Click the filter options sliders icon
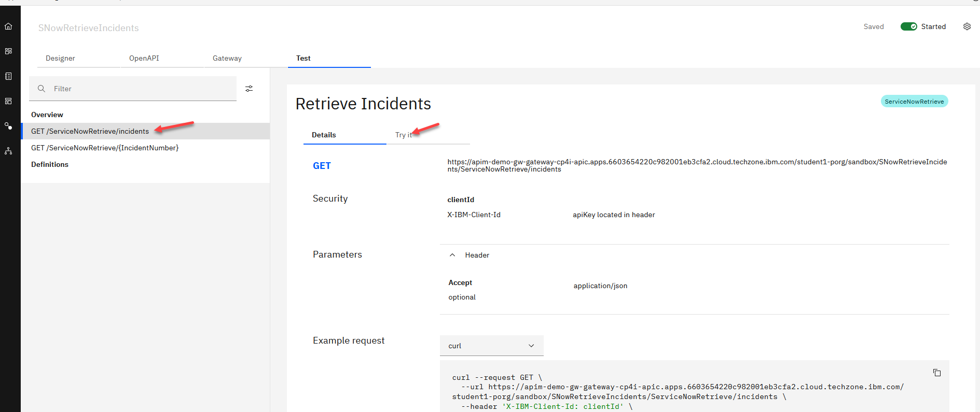980x412 pixels. (249, 89)
